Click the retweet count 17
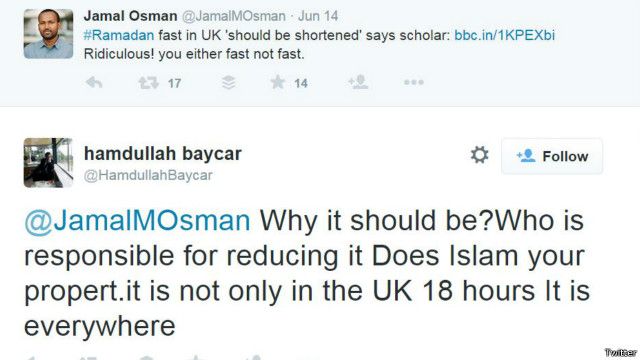 pyautogui.click(x=174, y=83)
